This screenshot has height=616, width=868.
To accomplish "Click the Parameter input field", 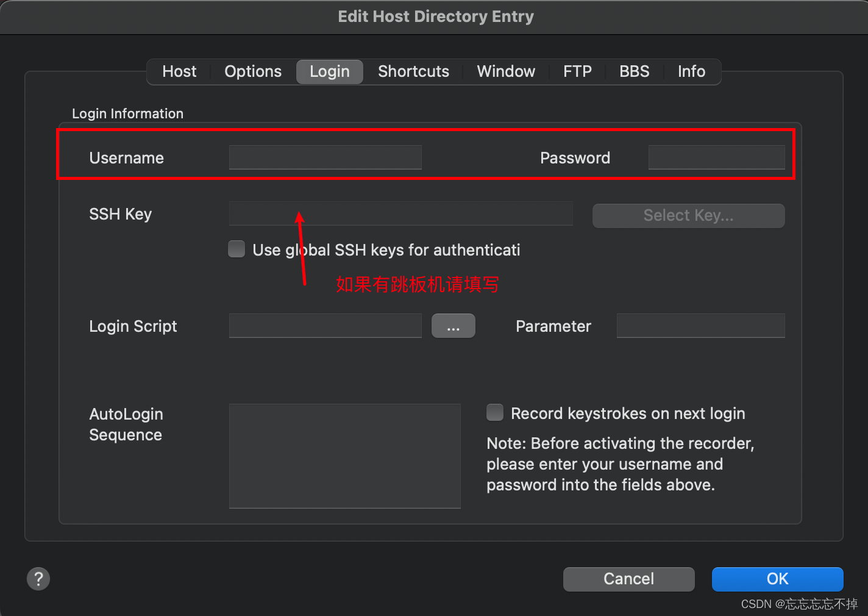I will [700, 326].
